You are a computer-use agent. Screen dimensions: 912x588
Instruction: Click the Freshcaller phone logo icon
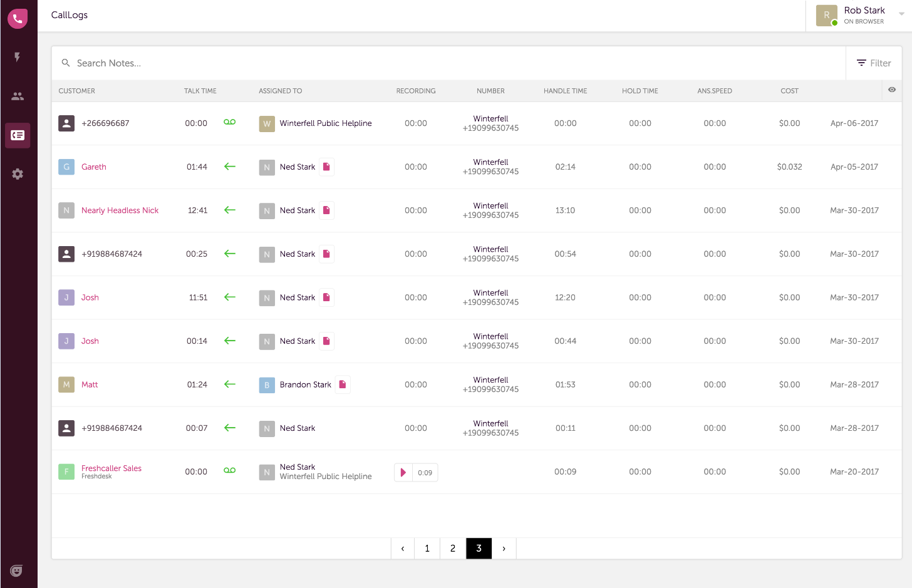(18, 18)
